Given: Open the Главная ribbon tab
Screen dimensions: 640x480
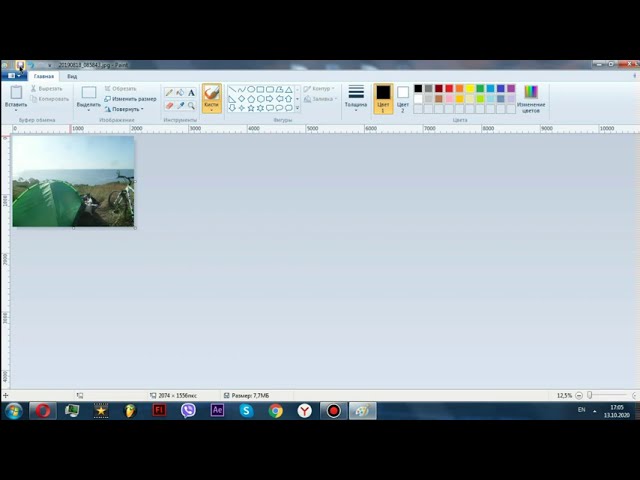Looking at the screenshot, I should 44,76.
